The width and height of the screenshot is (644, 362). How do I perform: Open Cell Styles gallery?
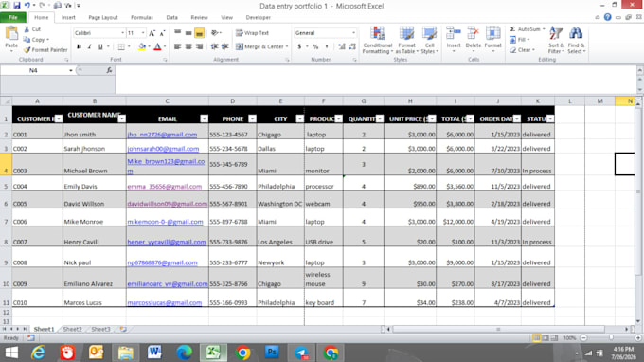pyautogui.click(x=429, y=40)
